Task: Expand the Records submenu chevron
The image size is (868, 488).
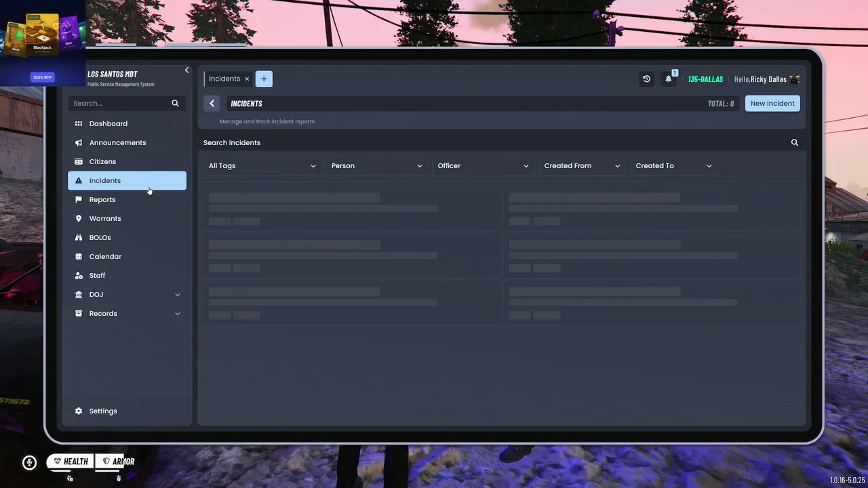Action: 178,313
